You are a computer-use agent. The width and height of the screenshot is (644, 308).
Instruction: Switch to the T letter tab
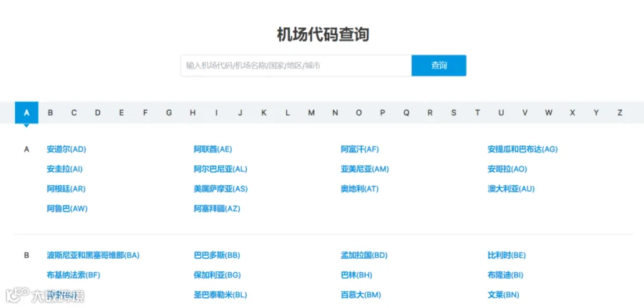click(x=477, y=113)
